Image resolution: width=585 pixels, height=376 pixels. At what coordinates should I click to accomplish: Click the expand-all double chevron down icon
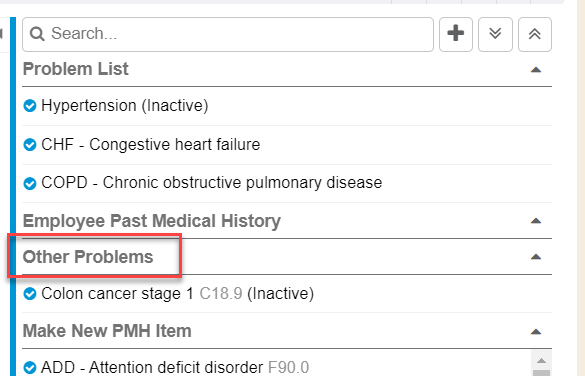point(495,34)
